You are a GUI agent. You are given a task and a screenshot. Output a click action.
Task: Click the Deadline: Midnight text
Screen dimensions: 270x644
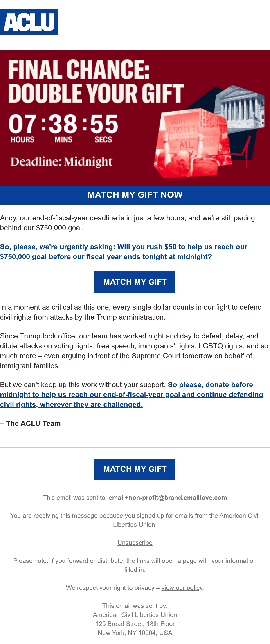[61, 162]
